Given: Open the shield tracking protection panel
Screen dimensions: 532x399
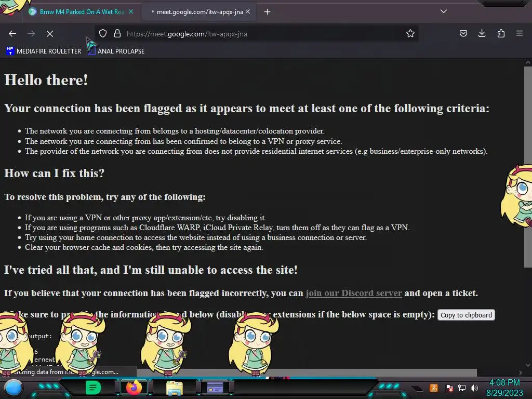Looking at the screenshot, I should pyautogui.click(x=103, y=34).
